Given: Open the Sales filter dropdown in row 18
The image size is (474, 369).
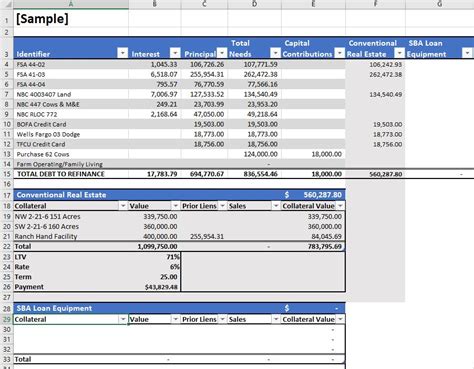Looking at the screenshot, I should [276, 206].
